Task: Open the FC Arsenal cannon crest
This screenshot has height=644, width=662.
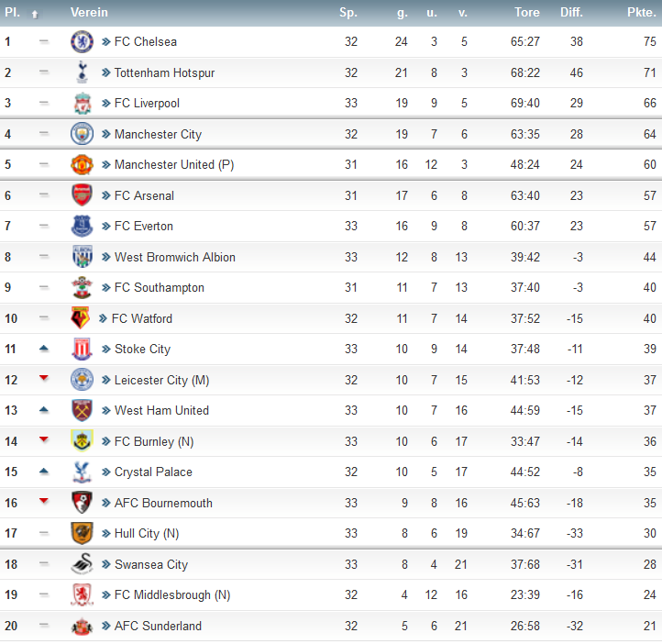Action: click(82, 195)
